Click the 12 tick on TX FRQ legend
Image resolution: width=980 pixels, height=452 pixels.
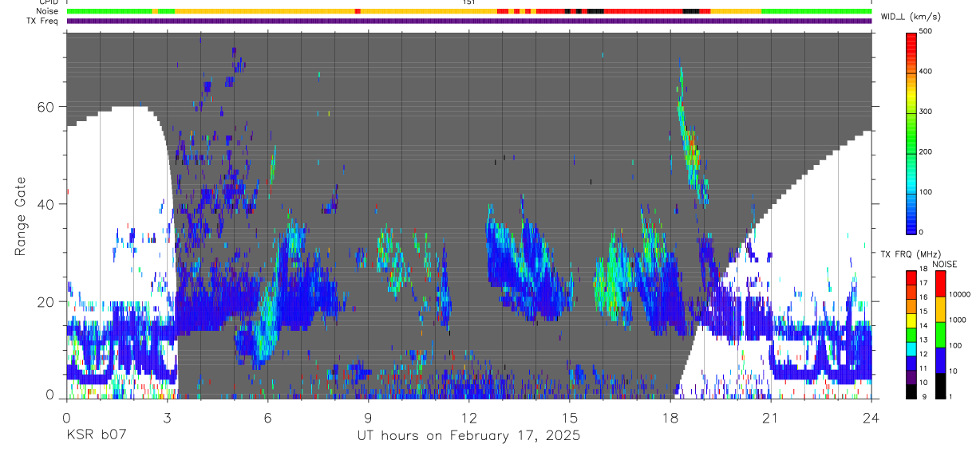click(x=923, y=354)
